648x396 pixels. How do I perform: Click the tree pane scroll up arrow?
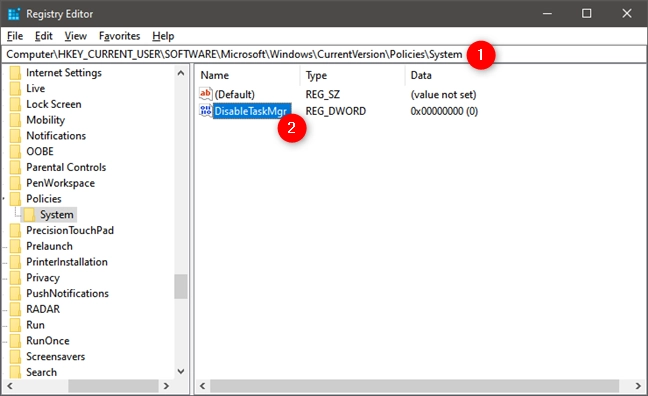(x=181, y=73)
